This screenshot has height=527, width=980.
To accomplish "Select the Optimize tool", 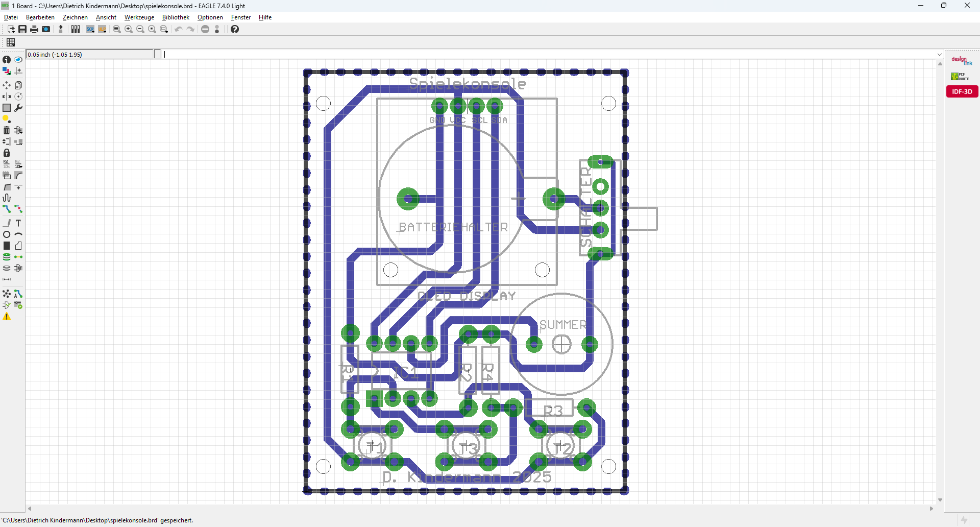I will pyautogui.click(x=18, y=187).
